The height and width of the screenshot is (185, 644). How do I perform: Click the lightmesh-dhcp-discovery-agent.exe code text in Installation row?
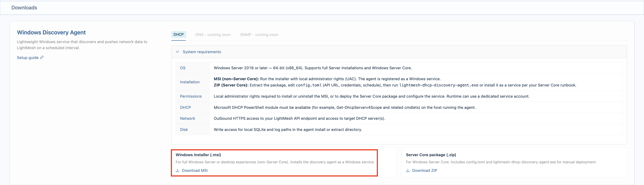[x=439, y=85]
